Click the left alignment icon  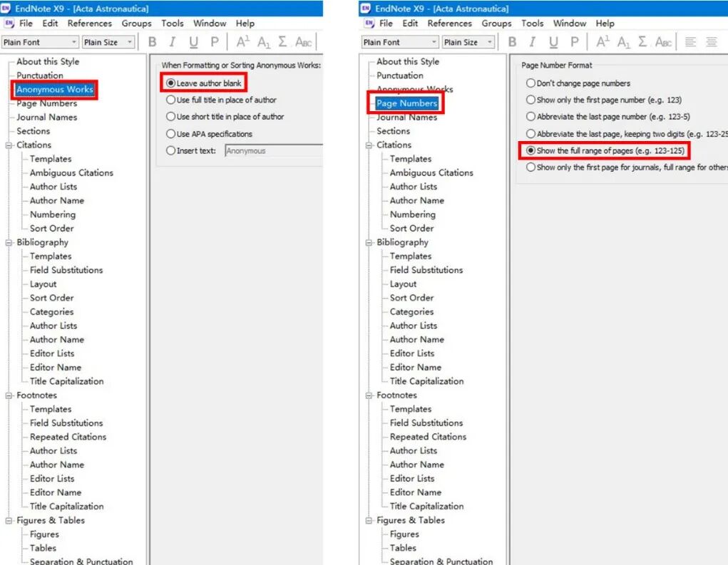[691, 42]
